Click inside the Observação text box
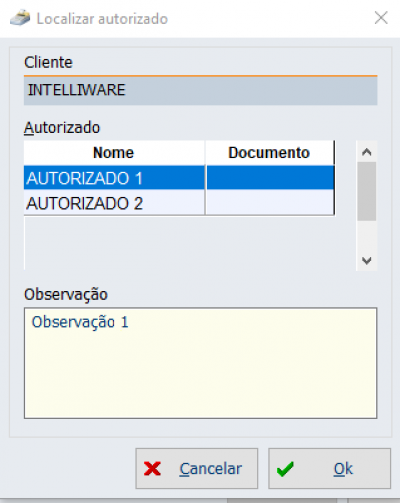The width and height of the screenshot is (400, 503). tap(200, 363)
